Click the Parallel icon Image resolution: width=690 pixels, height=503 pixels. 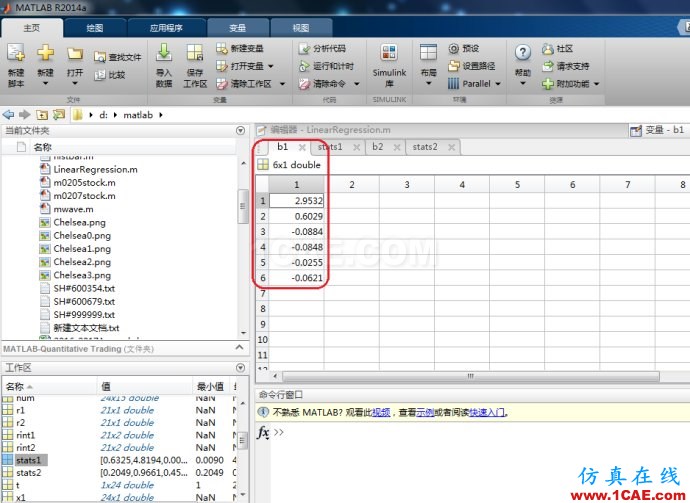(453, 83)
